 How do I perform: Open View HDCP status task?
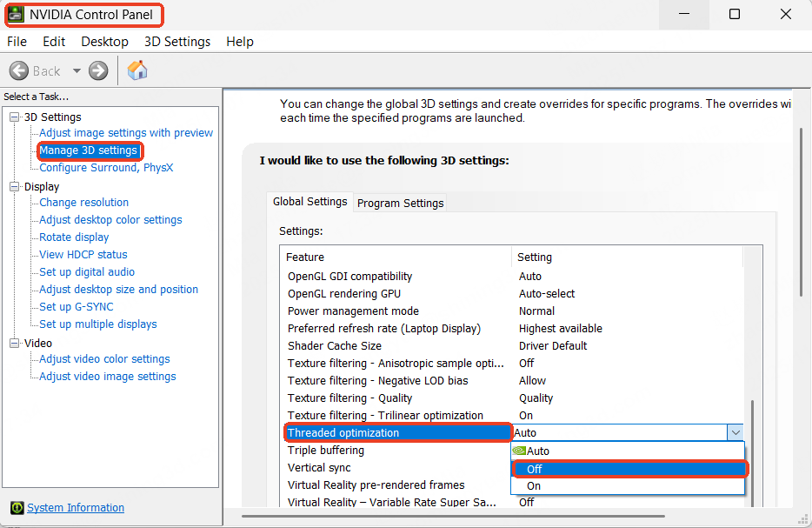pos(83,254)
